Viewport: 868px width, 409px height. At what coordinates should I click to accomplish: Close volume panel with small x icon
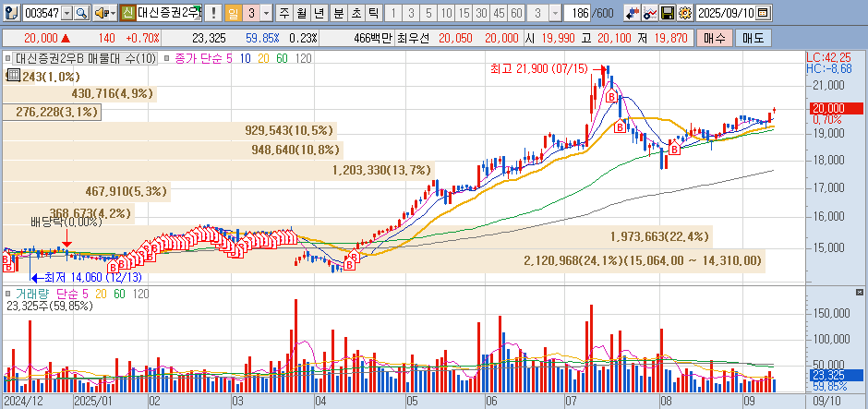[x=859, y=292]
